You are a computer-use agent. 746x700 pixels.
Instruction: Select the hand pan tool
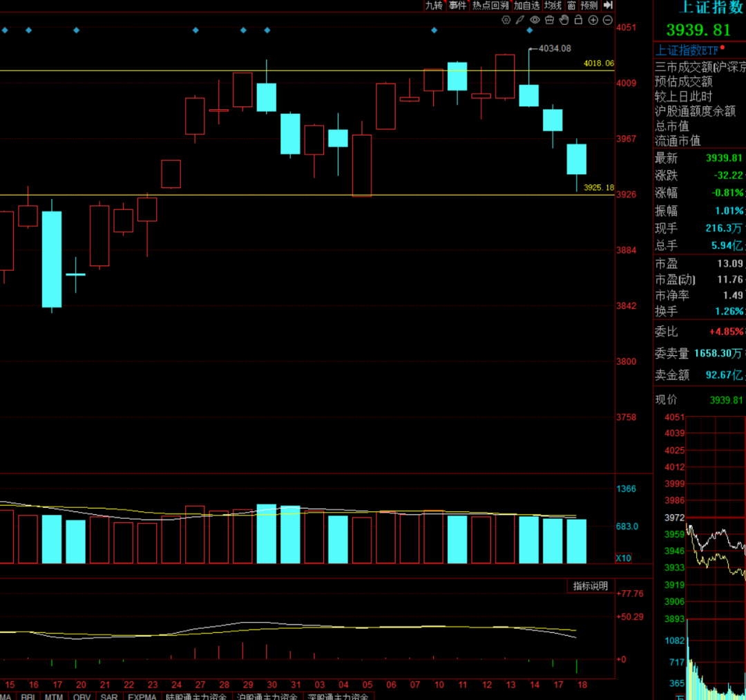point(564,20)
